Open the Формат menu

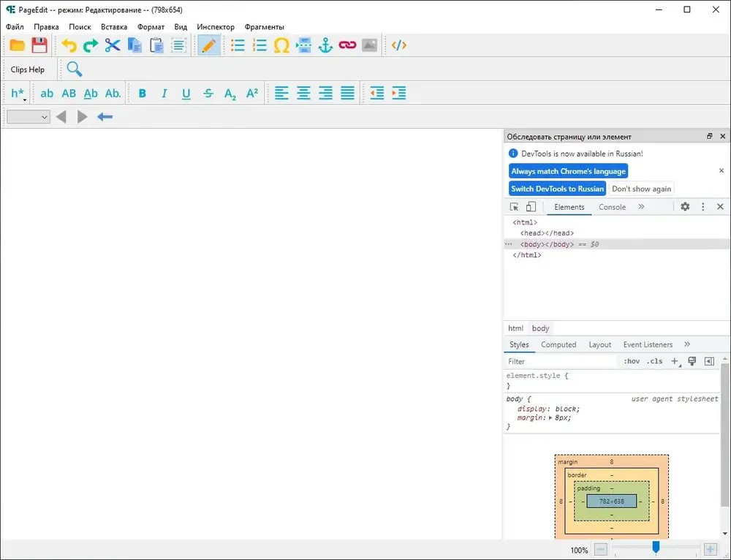pyautogui.click(x=151, y=27)
